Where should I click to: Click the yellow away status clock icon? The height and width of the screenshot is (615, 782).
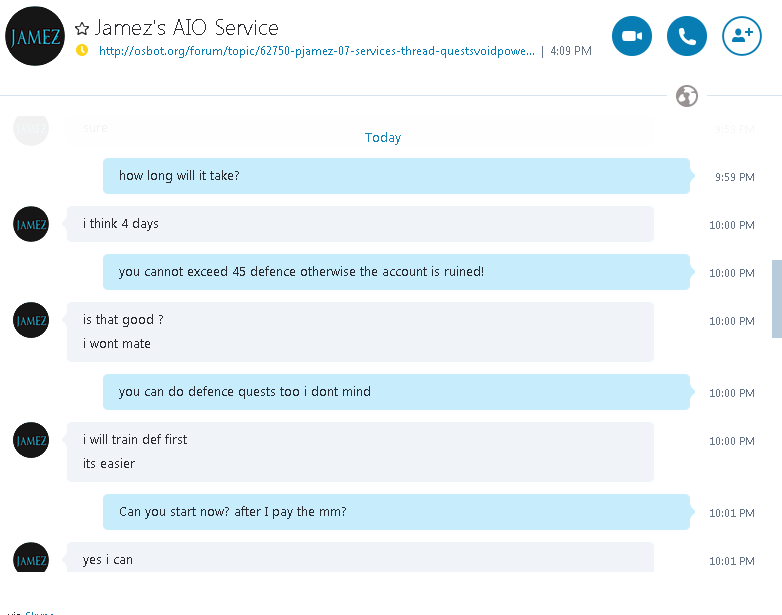82,50
